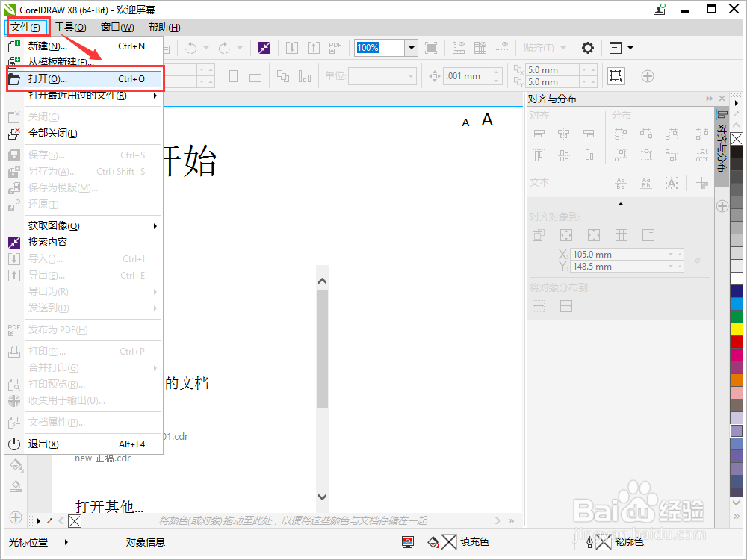Click the application launcher toolbar icon
The height and width of the screenshot is (560, 747).
(616, 48)
